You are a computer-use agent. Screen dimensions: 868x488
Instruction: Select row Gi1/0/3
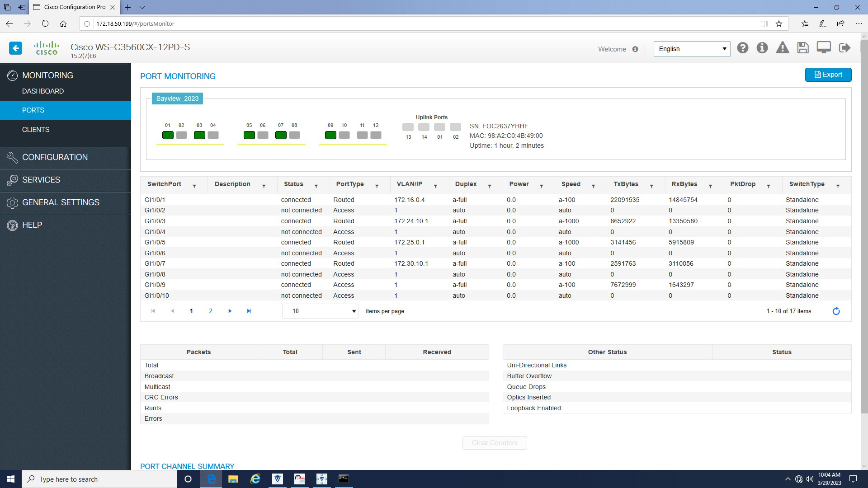click(495, 221)
